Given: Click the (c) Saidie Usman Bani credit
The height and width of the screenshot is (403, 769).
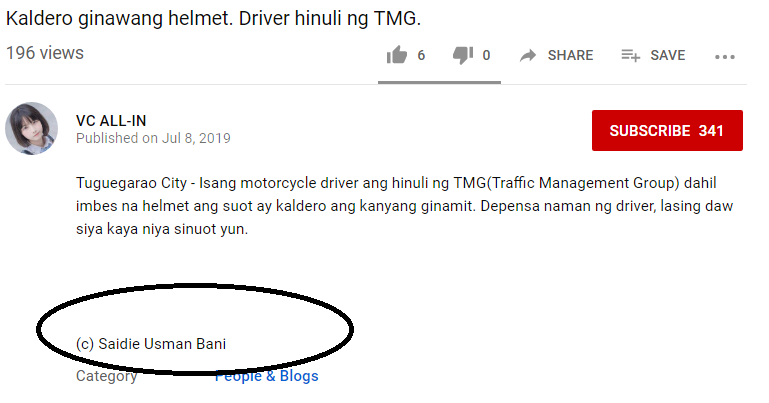Looking at the screenshot, I should 151,344.
